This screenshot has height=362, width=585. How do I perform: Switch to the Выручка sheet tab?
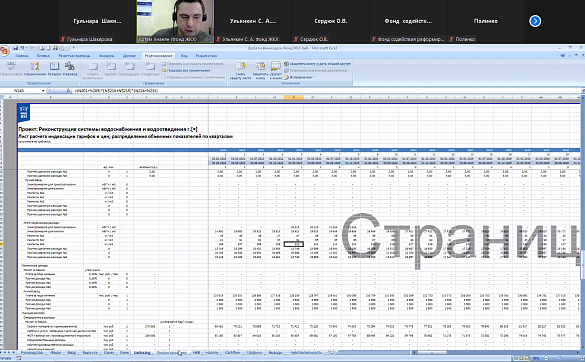click(x=90, y=352)
